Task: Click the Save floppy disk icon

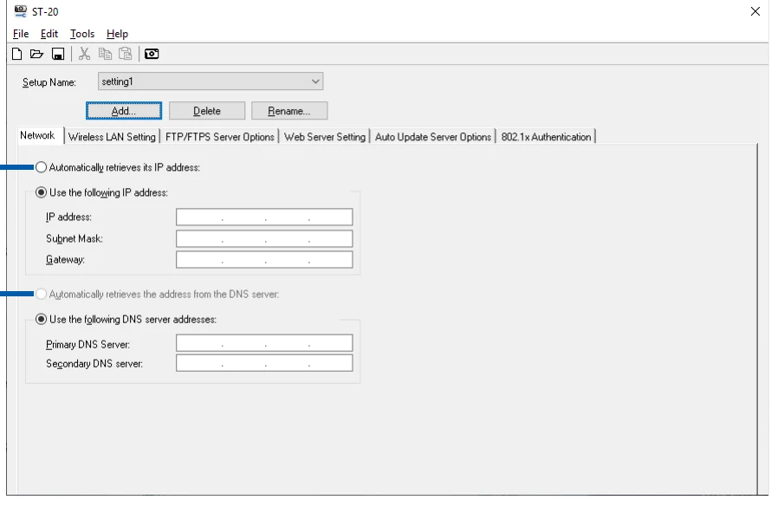Action: [58, 54]
